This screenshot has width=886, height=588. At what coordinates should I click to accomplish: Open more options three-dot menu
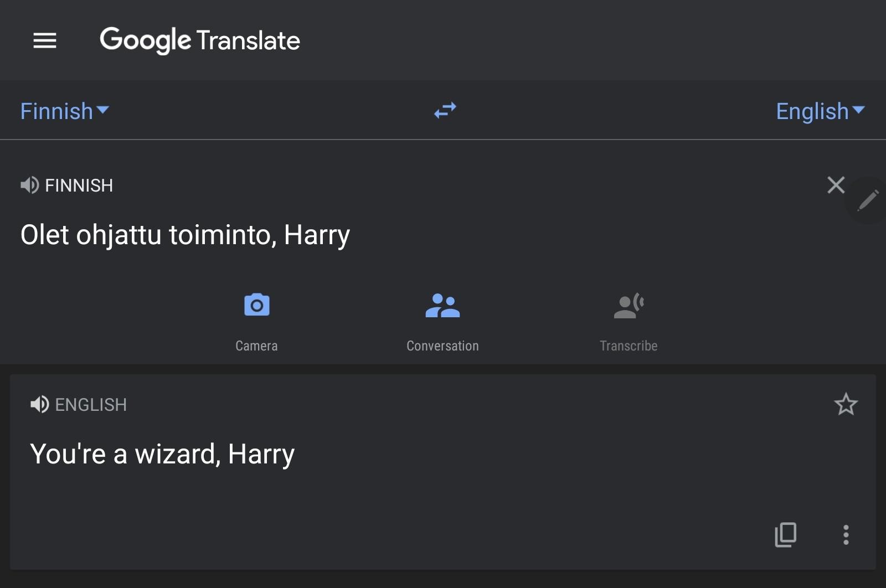846,535
